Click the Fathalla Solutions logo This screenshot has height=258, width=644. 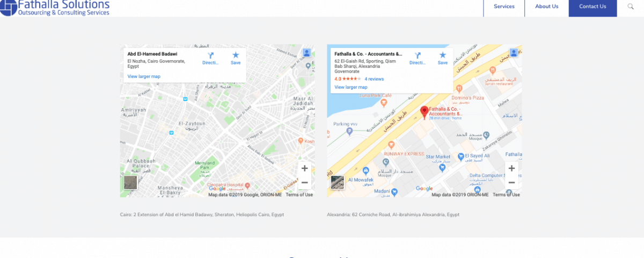55,8
